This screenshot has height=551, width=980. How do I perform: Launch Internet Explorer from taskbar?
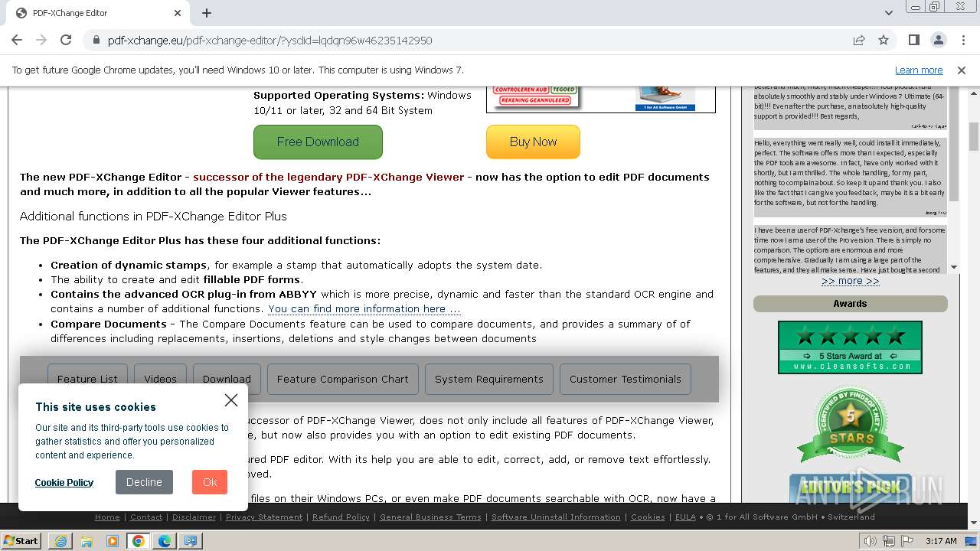point(60,541)
